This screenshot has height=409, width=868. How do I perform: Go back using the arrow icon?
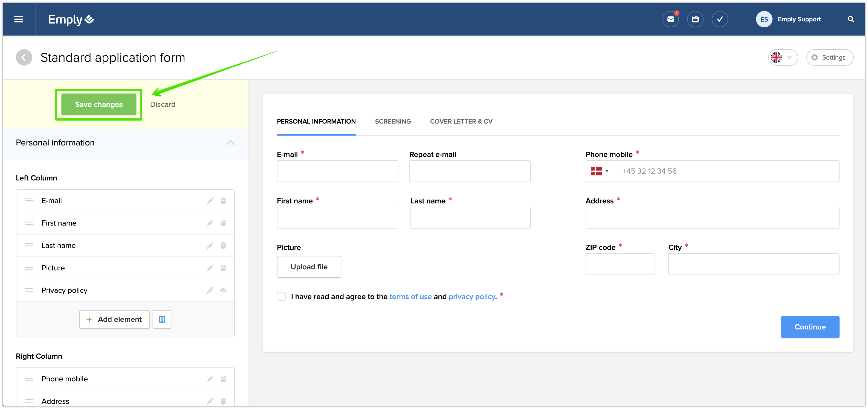pos(24,58)
